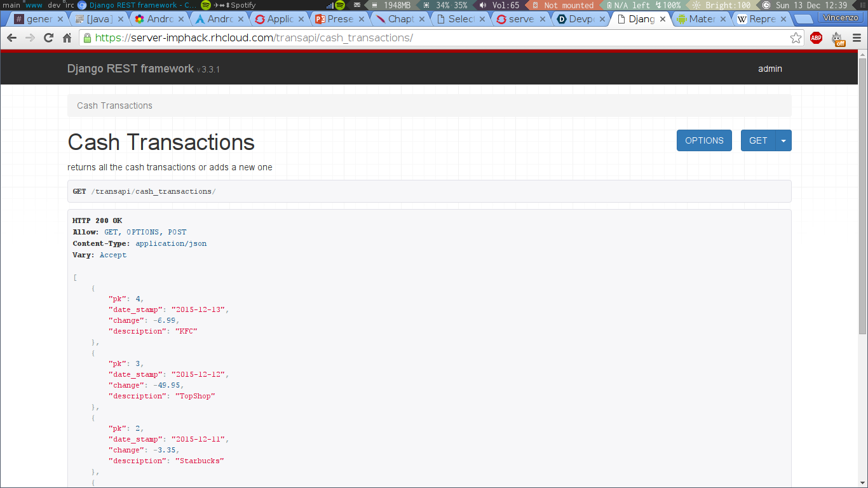This screenshot has width=868, height=488.
Task: Click the GET button
Action: 758,140
